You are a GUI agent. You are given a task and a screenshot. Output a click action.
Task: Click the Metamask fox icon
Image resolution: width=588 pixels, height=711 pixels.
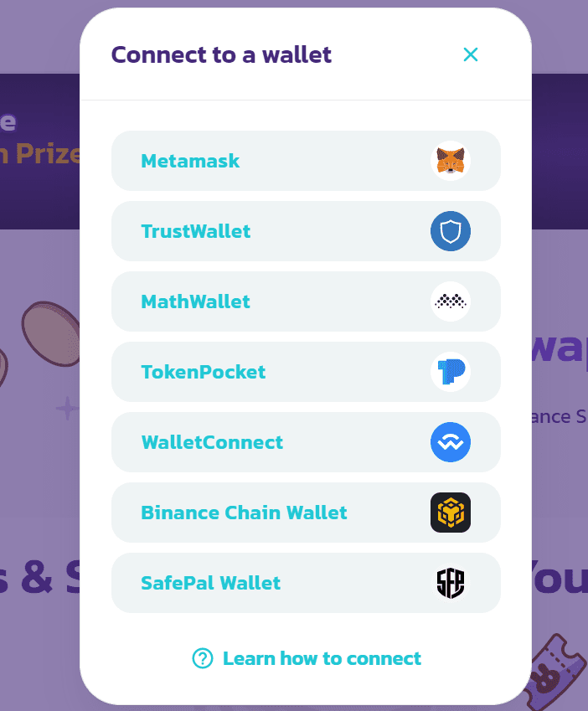point(450,161)
